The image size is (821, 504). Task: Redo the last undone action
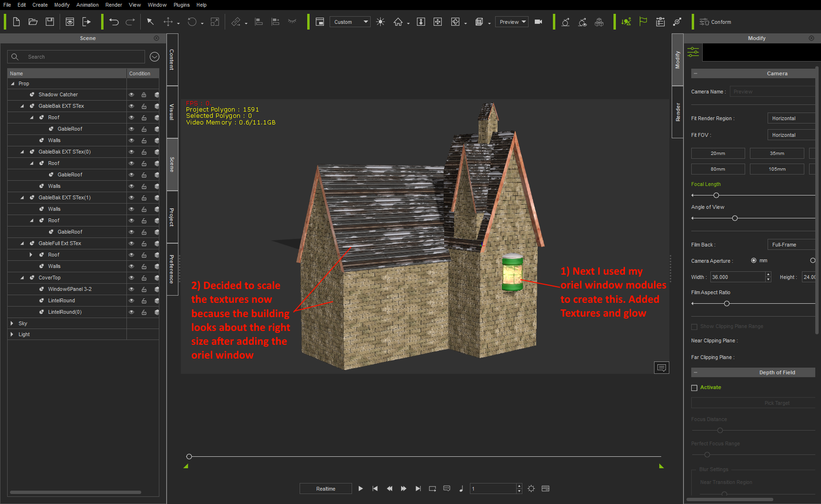130,22
